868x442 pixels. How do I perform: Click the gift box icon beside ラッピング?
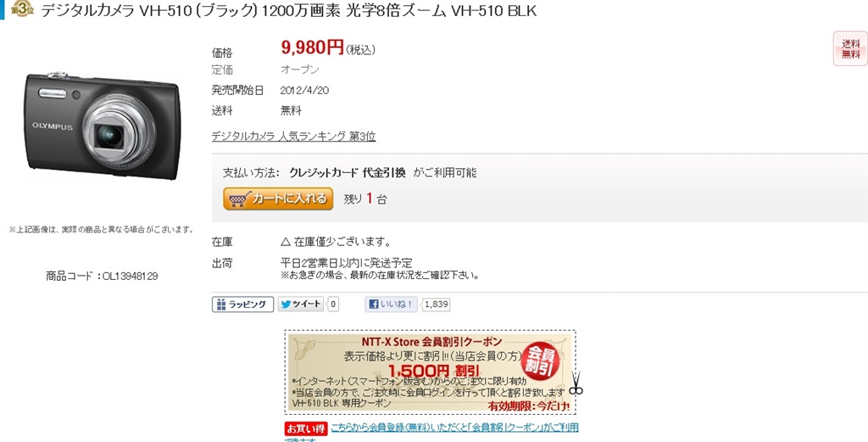point(221,304)
